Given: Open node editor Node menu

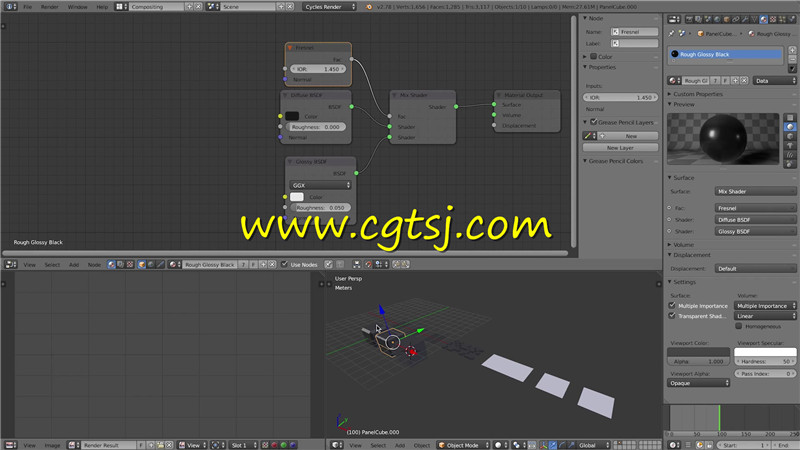Looking at the screenshot, I should pos(94,264).
